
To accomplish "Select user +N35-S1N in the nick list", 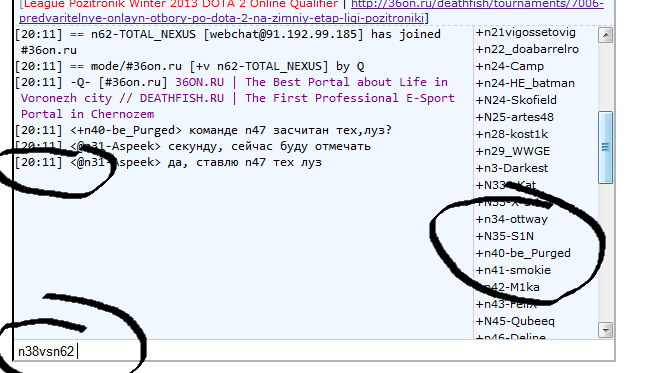I will point(505,236).
